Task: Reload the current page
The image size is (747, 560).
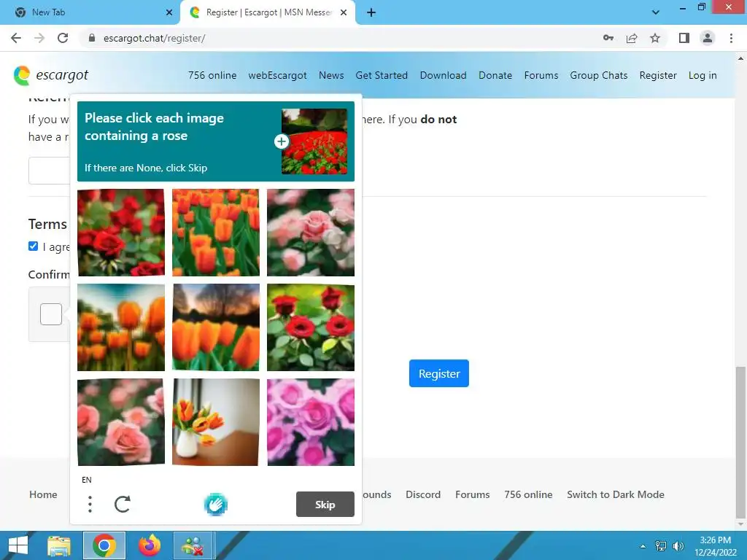Action: tap(63, 38)
